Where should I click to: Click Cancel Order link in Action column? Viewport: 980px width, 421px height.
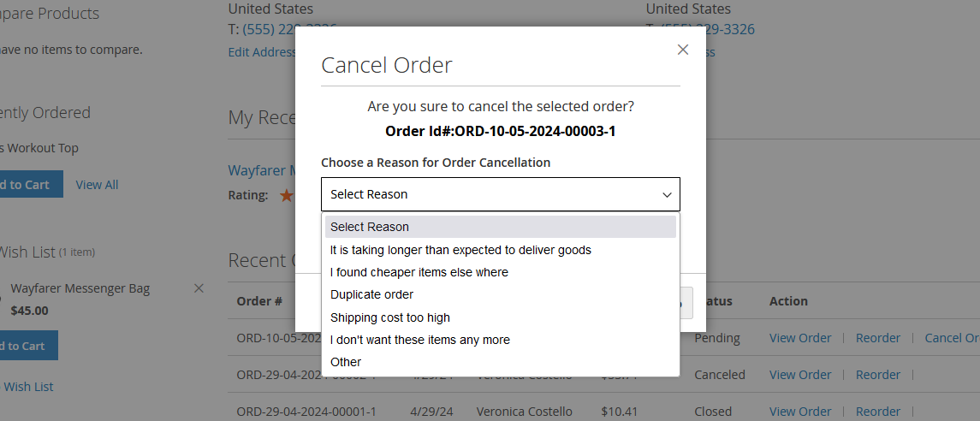[952, 338]
